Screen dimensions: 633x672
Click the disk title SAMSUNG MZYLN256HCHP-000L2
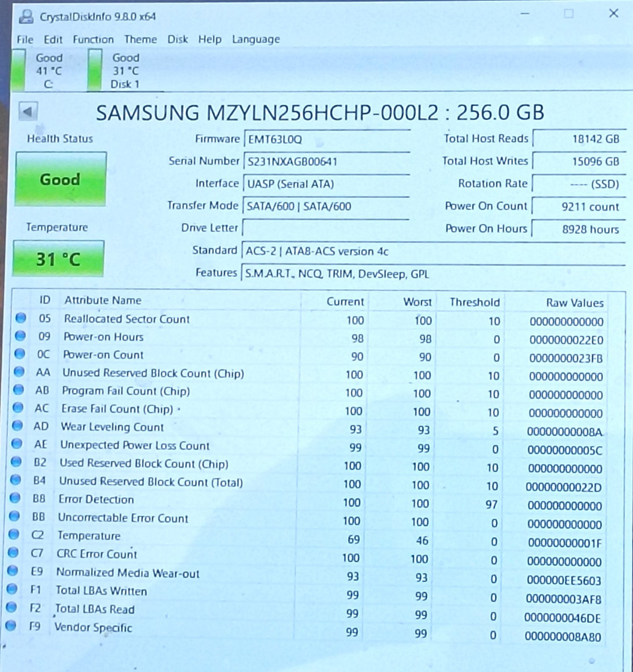coord(267,113)
